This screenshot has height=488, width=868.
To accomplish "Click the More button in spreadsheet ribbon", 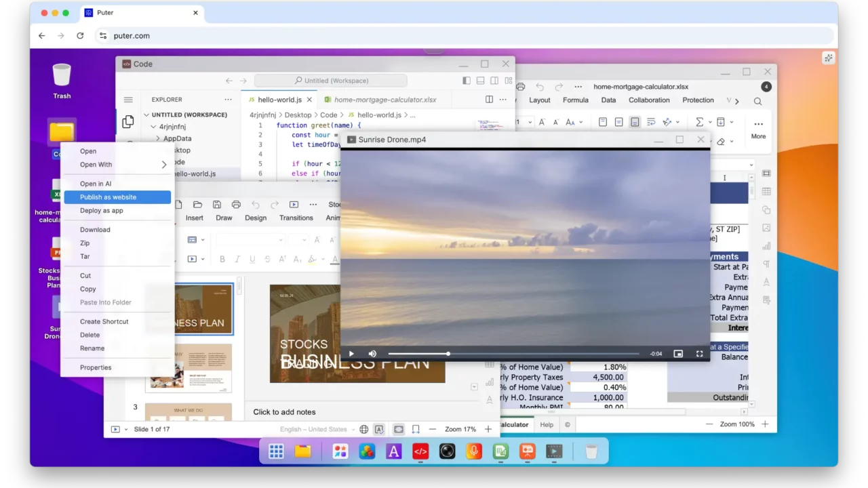I will (758, 129).
